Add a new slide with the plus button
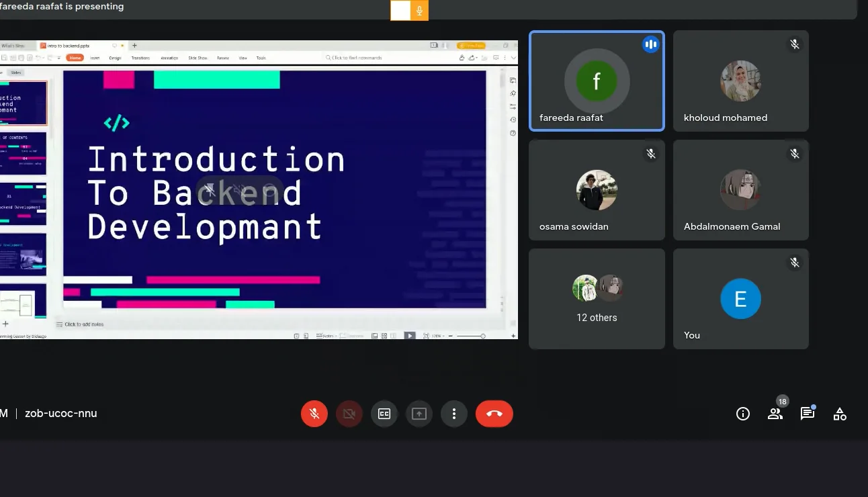 click(x=5, y=324)
